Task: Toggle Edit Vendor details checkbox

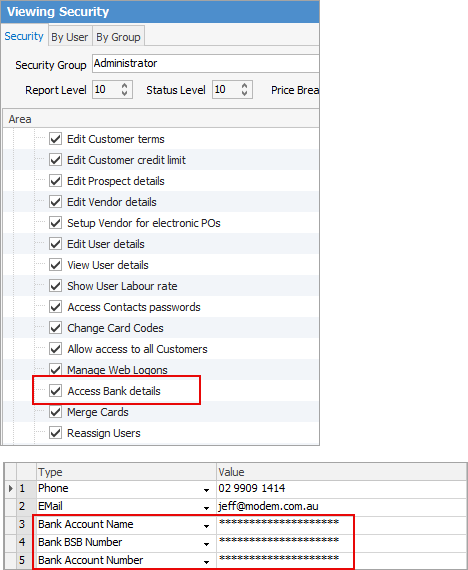Action: coord(55,202)
